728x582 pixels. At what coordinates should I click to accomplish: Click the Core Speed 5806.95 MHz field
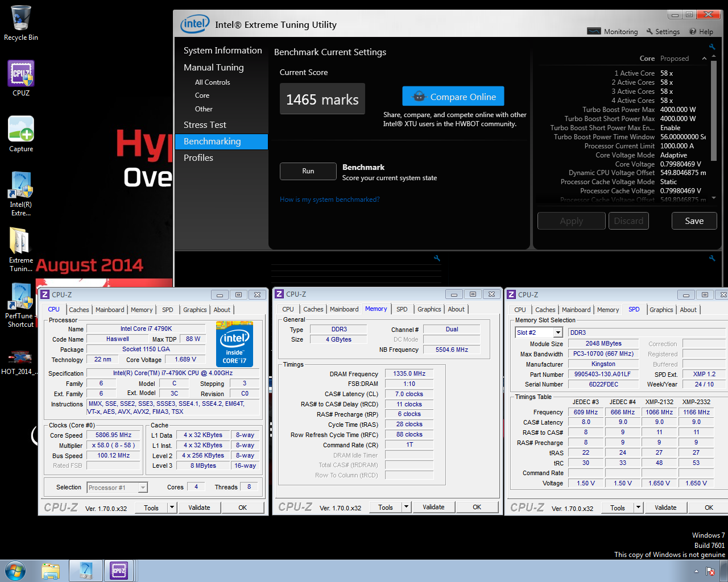pos(113,435)
